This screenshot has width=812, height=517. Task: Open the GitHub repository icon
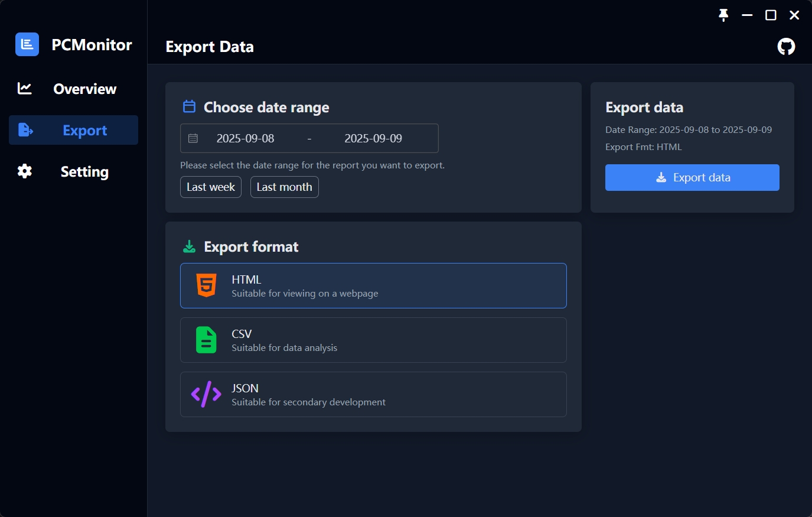coord(786,47)
